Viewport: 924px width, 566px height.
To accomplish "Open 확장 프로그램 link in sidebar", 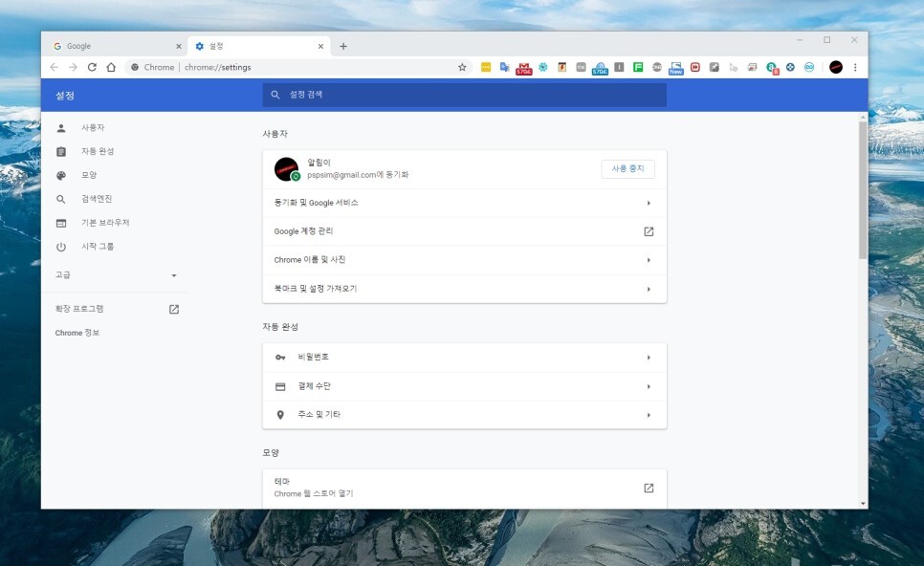I will (x=79, y=309).
